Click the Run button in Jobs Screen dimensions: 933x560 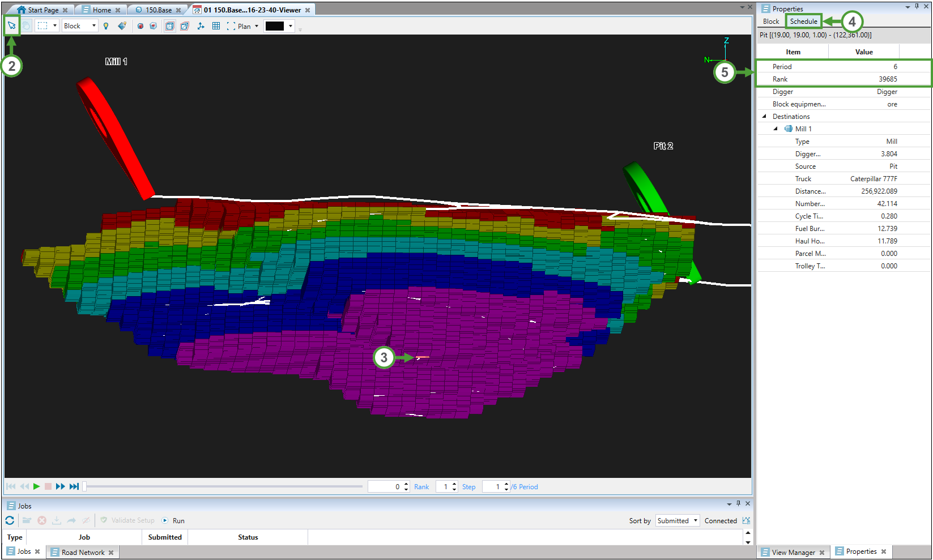[173, 520]
